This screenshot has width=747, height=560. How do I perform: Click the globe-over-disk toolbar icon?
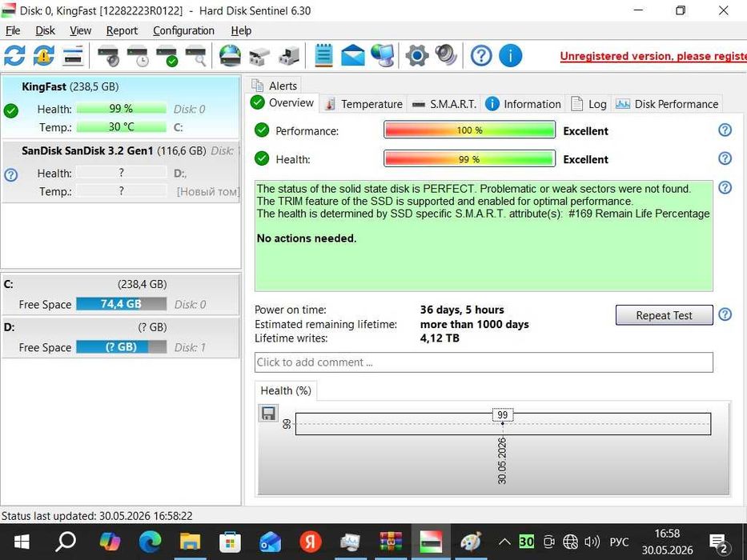(x=230, y=56)
